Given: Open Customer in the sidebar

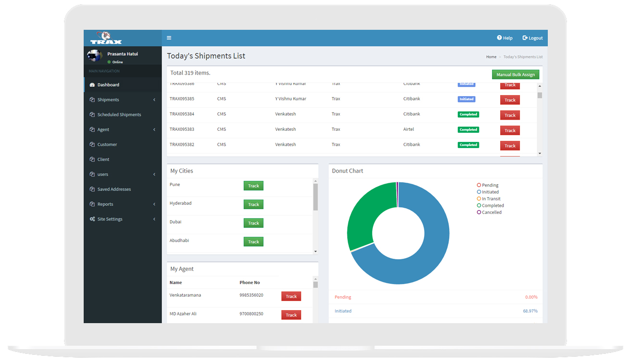Looking at the screenshot, I should (123, 144).
